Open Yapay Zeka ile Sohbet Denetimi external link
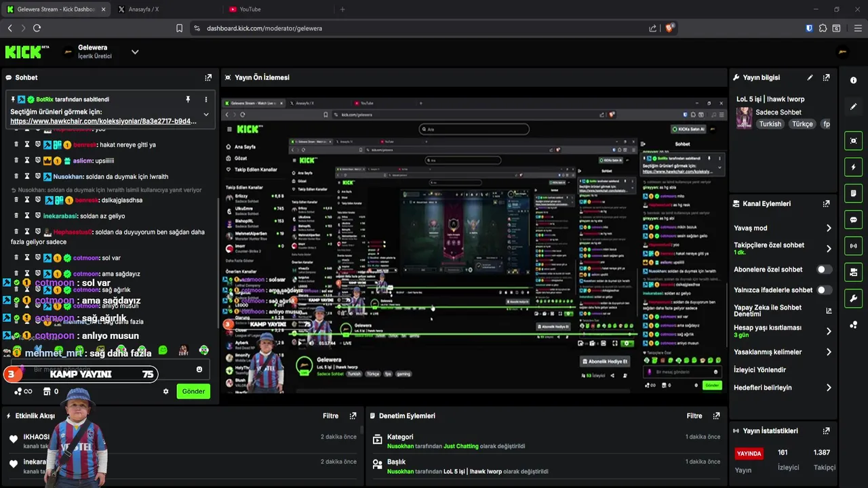The width and height of the screenshot is (868, 488). [829, 310]
